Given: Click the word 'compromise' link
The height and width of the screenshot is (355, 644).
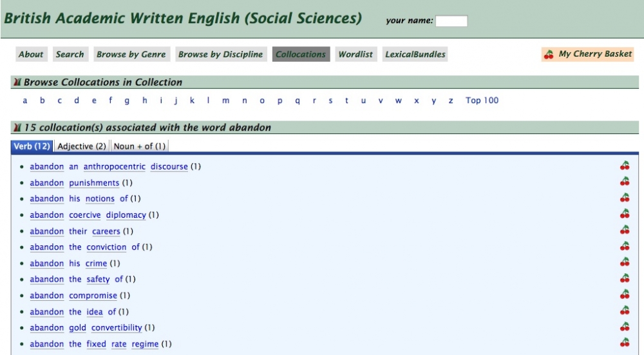Looking at the screenshot, I should tap(93, 296).
